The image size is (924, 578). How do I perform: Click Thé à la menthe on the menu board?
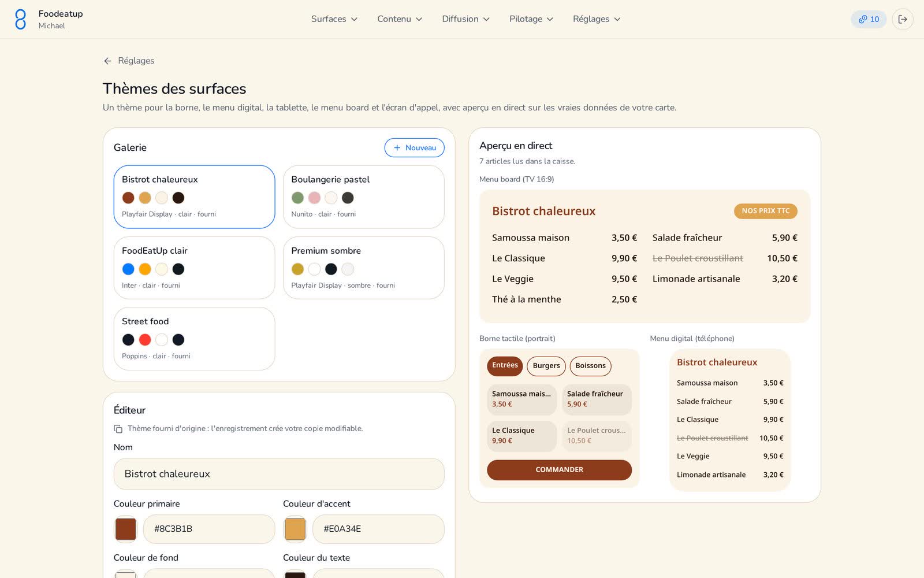coord(527,299)
